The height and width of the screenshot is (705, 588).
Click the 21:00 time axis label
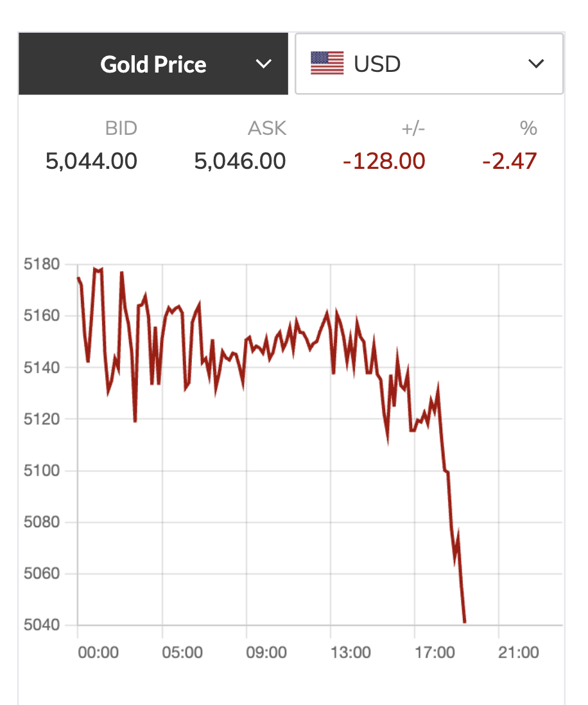[519, 653]
